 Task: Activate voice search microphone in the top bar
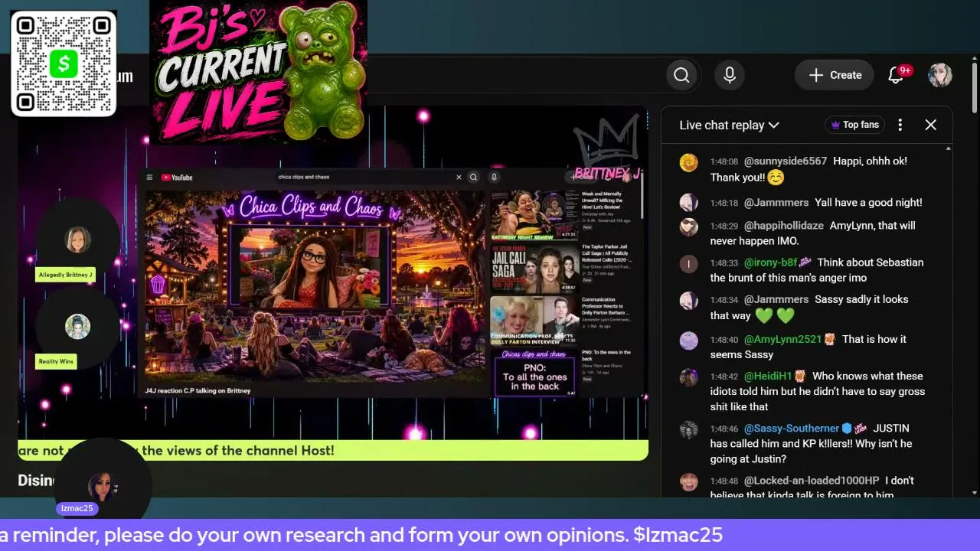pyautogui.click(x=730, y=75)
